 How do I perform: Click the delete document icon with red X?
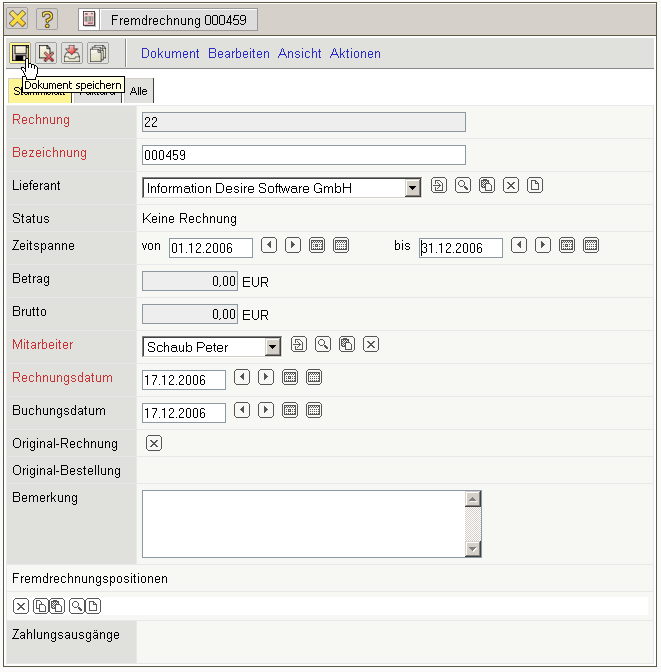point(46,54)
